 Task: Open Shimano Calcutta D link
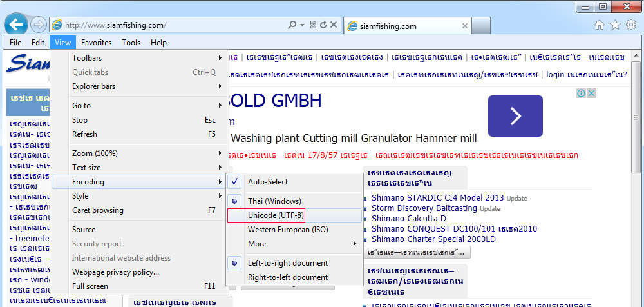pyautogui.click(x=409, y=219)
